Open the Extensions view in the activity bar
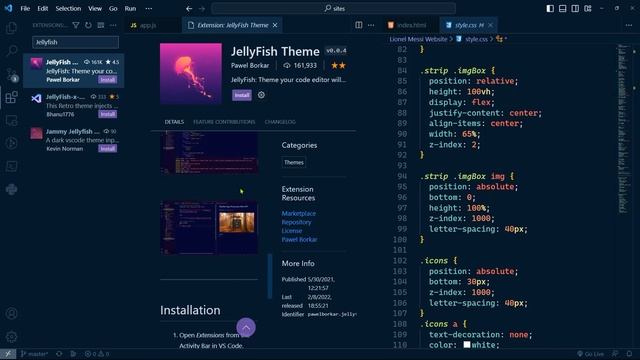 click(x=11, y=97)
